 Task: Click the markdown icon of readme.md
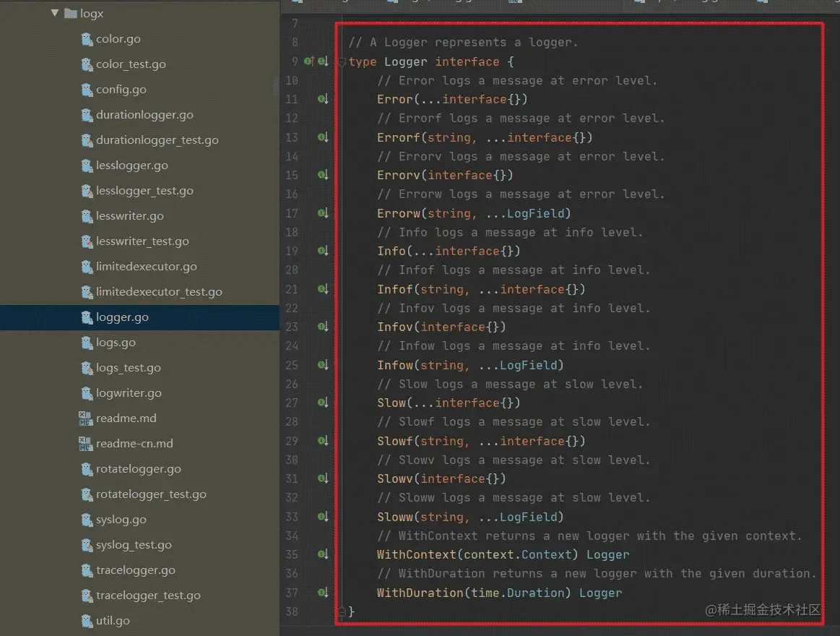click(86, 418)
